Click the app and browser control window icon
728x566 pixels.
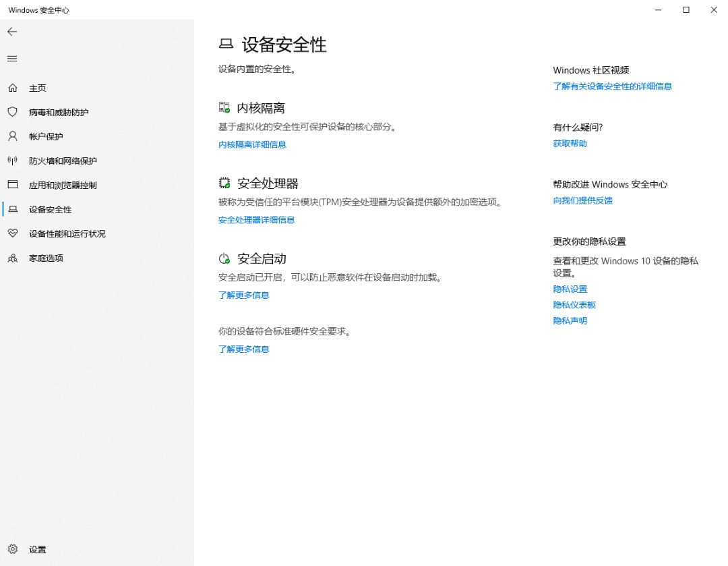tap(13, 184)
